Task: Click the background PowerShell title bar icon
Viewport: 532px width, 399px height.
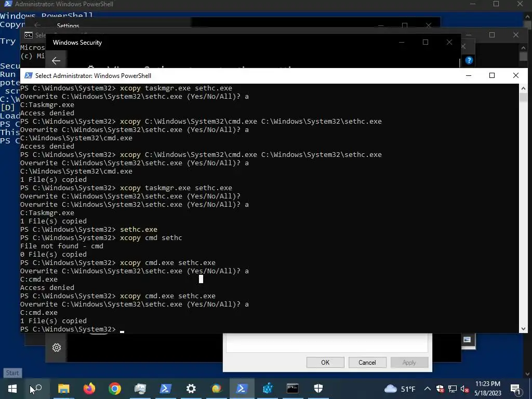Action: click(8, 4)
